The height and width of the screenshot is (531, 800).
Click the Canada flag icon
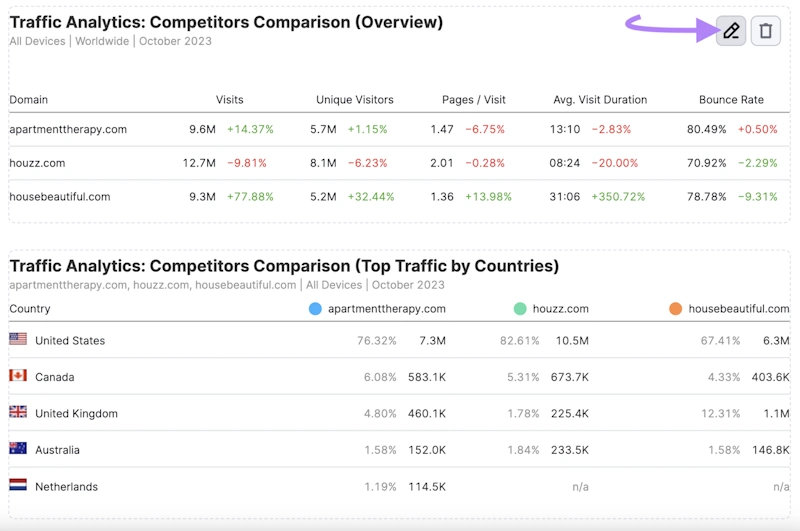point(18,375)
